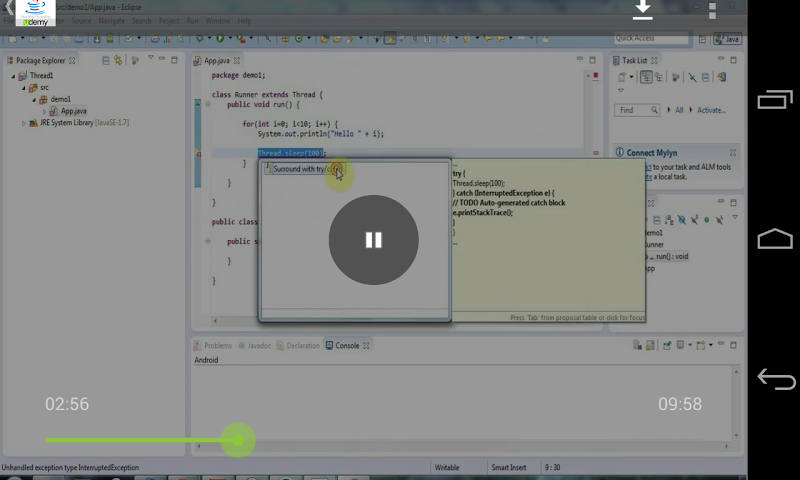Switch to the Problems tab
The image size is (800, 480).
[213, 346]
